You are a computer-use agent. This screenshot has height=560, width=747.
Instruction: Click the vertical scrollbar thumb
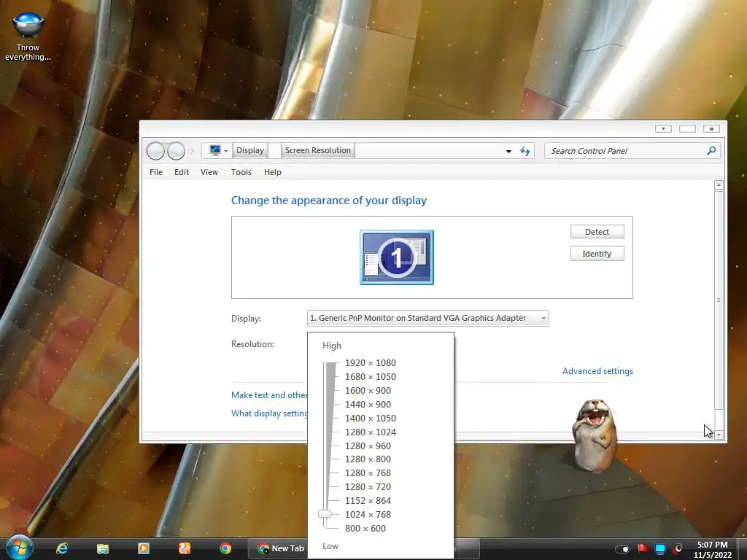tap(719, 300)
